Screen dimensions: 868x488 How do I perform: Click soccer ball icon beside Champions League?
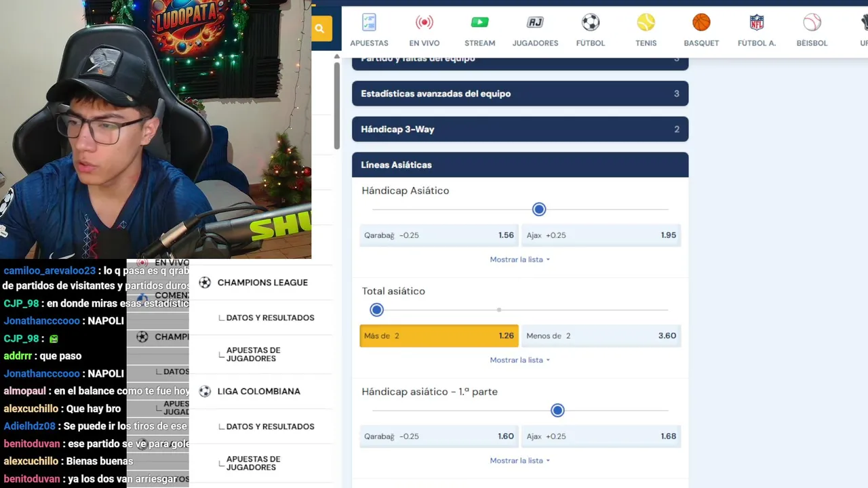(205, 283)
